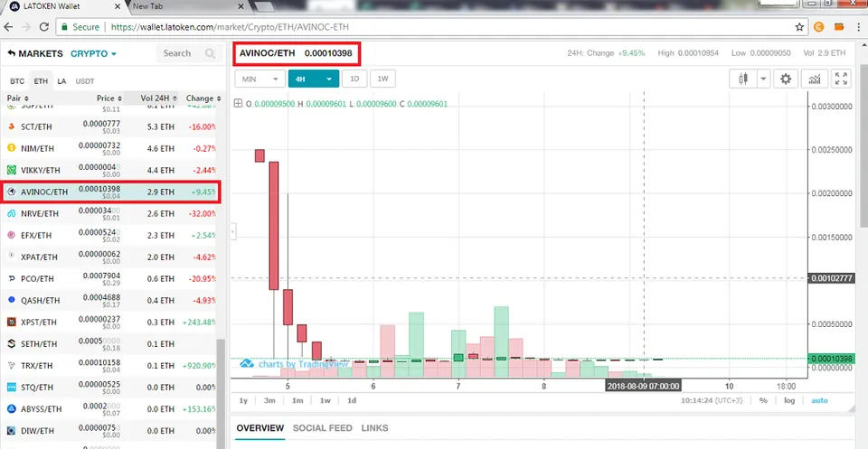This screenshot has width=868, height=449.
Task: Open the 4H interval dropdown
Action: [314, 80]
